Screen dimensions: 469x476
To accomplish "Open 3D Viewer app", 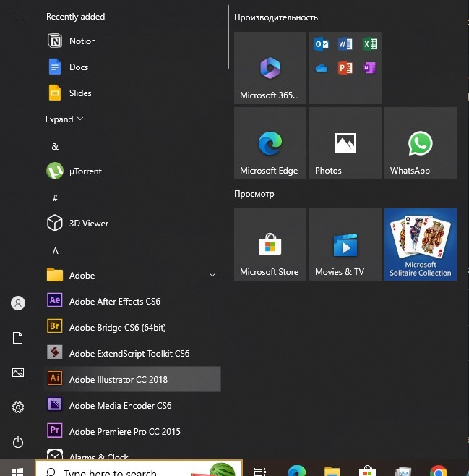I will [132, 224].
